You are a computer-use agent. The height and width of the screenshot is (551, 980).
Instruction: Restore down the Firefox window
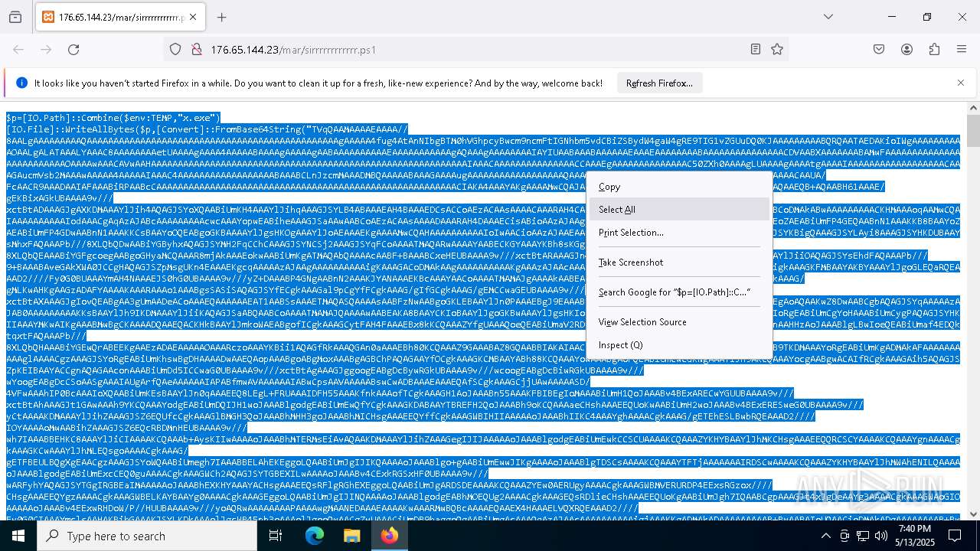(x=927, y=17)
